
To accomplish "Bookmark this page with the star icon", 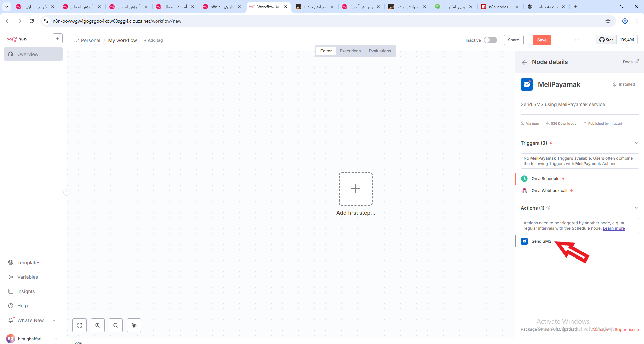I will point(608,21).
